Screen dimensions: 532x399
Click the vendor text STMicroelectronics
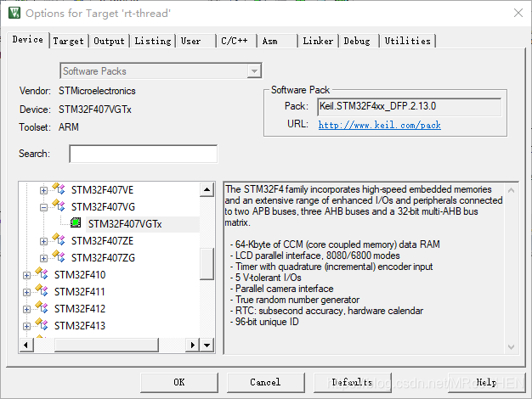(97, 91)
